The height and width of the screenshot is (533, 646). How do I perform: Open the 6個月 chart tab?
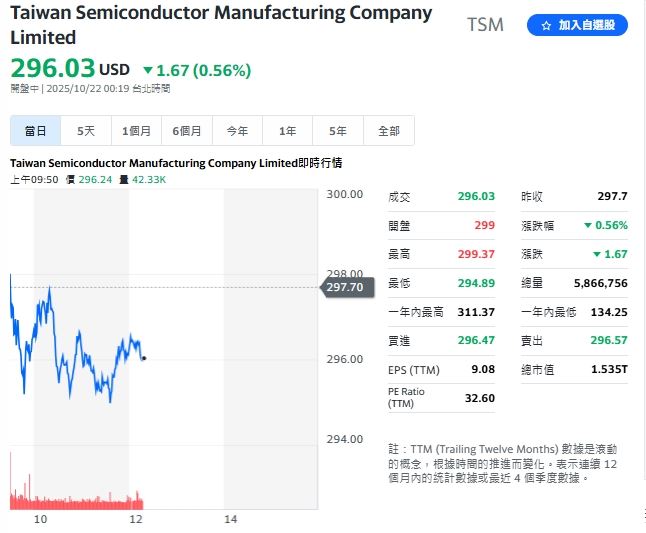pyautogui.click(x=187, y=131)
